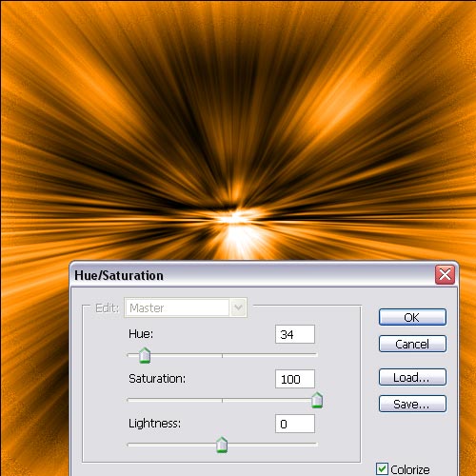Click the Hue value field showing 34
This screenshot has width=476, height=476.
295,334
